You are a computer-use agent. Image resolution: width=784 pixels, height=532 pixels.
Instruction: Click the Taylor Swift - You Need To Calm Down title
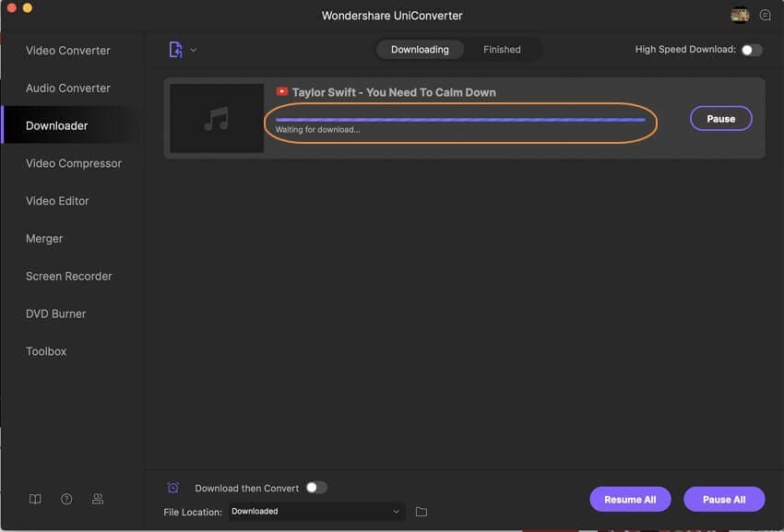pyautogui.click(x=394, y=92)
